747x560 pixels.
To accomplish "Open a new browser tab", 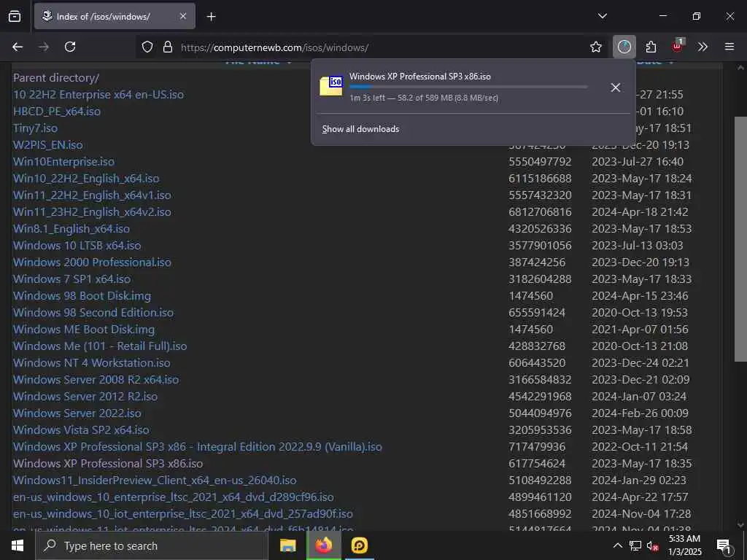I will 211,17.
